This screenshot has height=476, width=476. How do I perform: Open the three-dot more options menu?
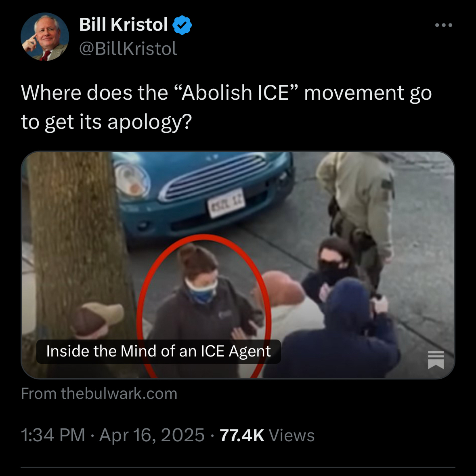444,25
